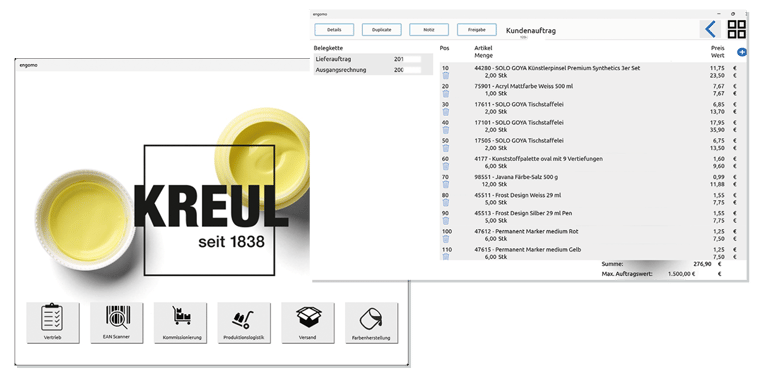The width and height of the screenshot is (760, 380).
Task: Click the value 23,50
Action: 717,76
